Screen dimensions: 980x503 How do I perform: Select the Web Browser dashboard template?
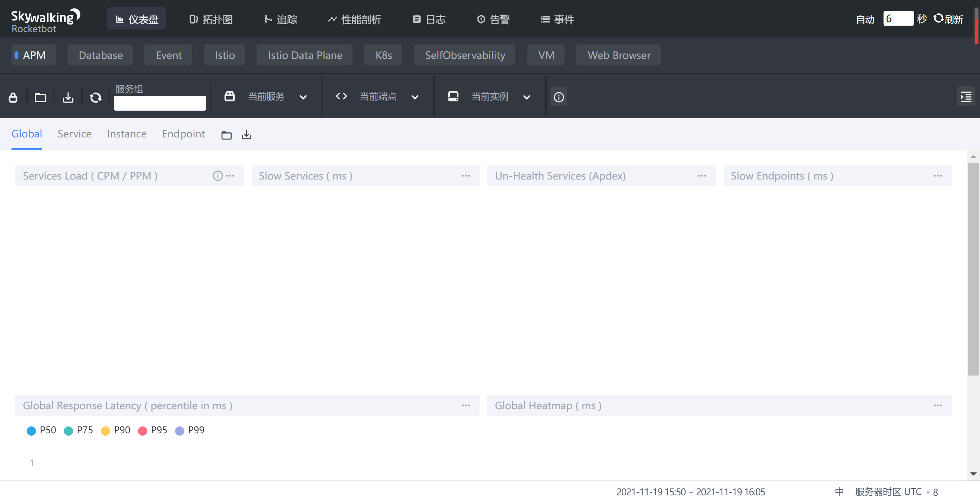(x=618, y=55)
